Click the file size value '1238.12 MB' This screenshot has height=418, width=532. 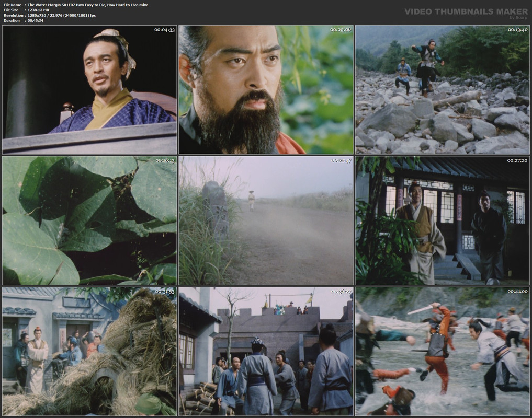[38, 10]
